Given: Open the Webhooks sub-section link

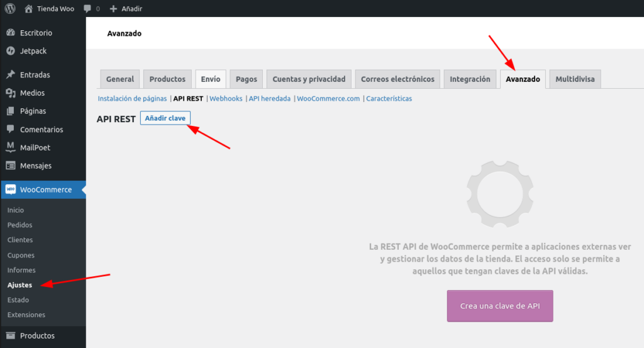Looking at the screenshot, I should (x=226, y=99).
